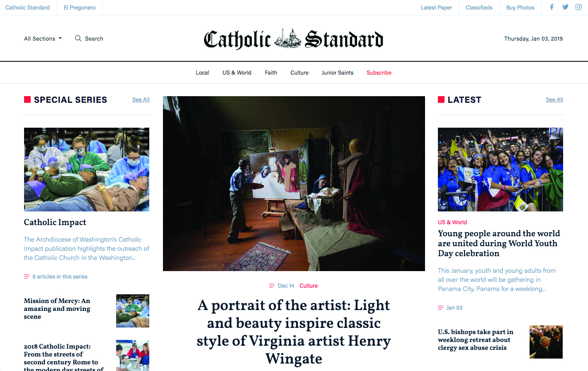Open the Henry Wingate nativity painting image
Image resolution: width=588 pixels, height=371 pixels.
click(x=294, y=184)
